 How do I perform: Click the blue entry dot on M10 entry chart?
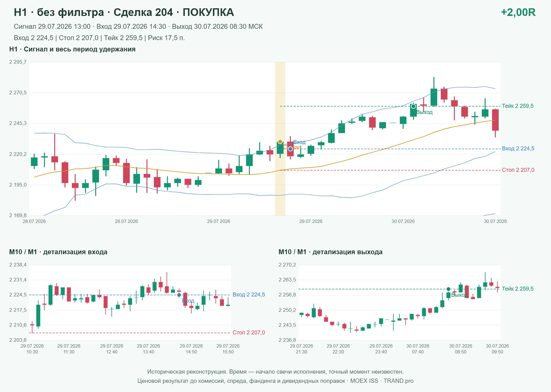coord(179,295)
